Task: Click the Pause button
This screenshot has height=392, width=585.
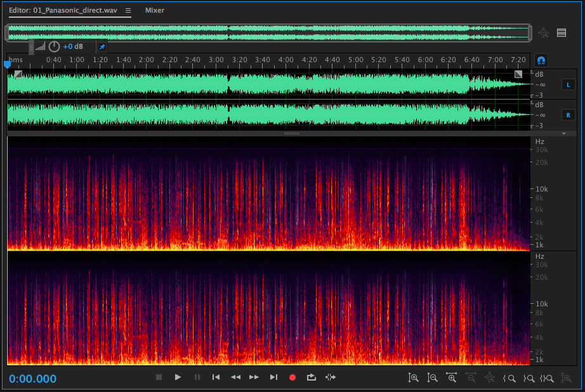Action: [x=197, y=377]
